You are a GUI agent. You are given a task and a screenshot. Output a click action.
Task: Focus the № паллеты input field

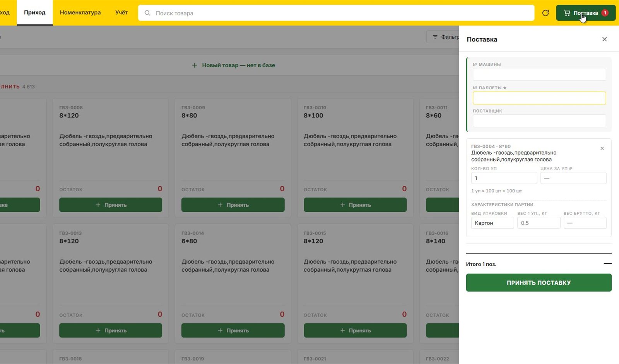[x=539, y=98]
